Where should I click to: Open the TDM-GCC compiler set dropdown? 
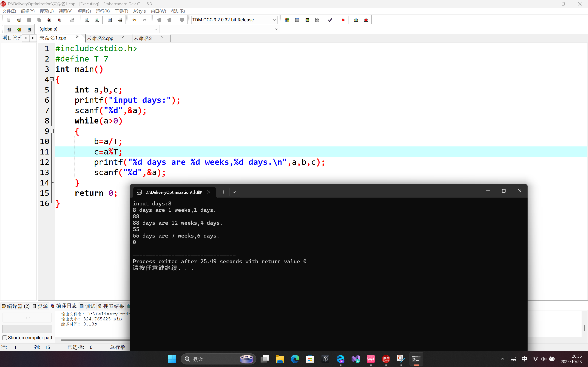click(x=274, y=20)
